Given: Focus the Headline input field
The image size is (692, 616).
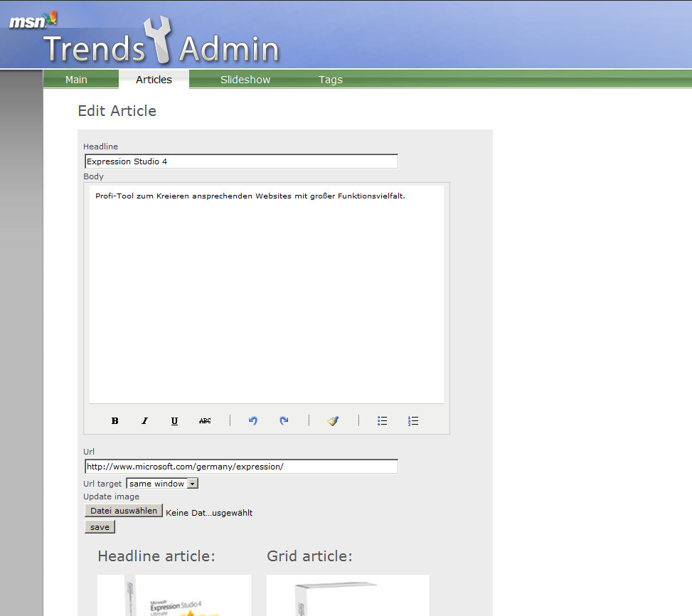Looking at the screenshot, I should 241,161.
